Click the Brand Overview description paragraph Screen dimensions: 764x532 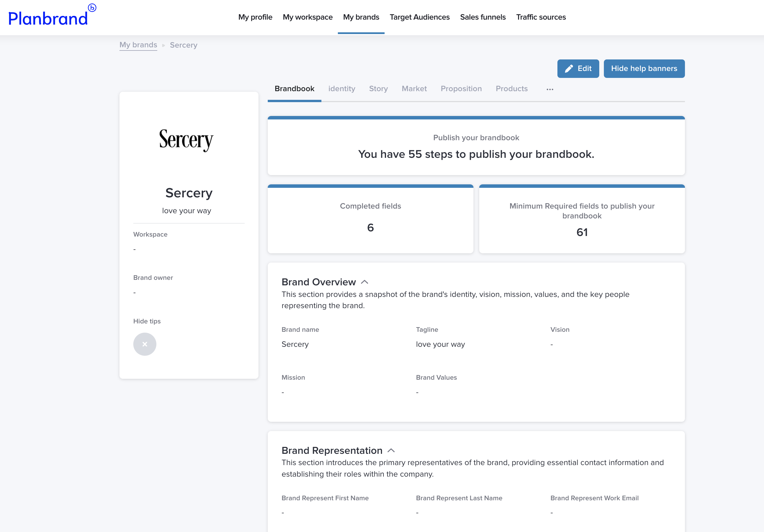pos(456,300)
